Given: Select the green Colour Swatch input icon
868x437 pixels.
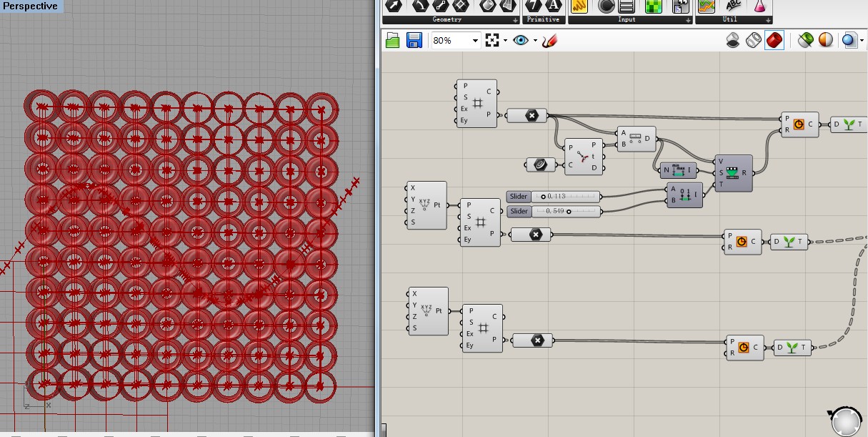Looking at the screenshot, I should click(654, 6).
